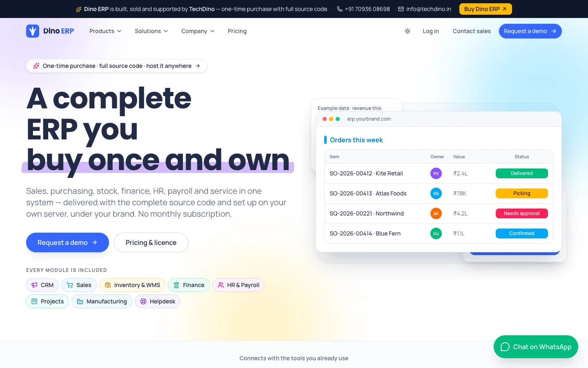Click the ₹78K value cell
Screen dimensions: 588x368
click(460, 193)
